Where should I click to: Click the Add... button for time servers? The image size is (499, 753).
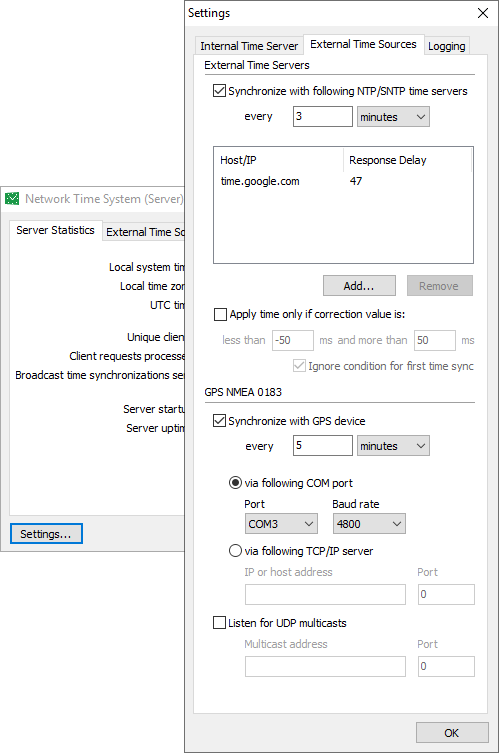tap(359, 286)
